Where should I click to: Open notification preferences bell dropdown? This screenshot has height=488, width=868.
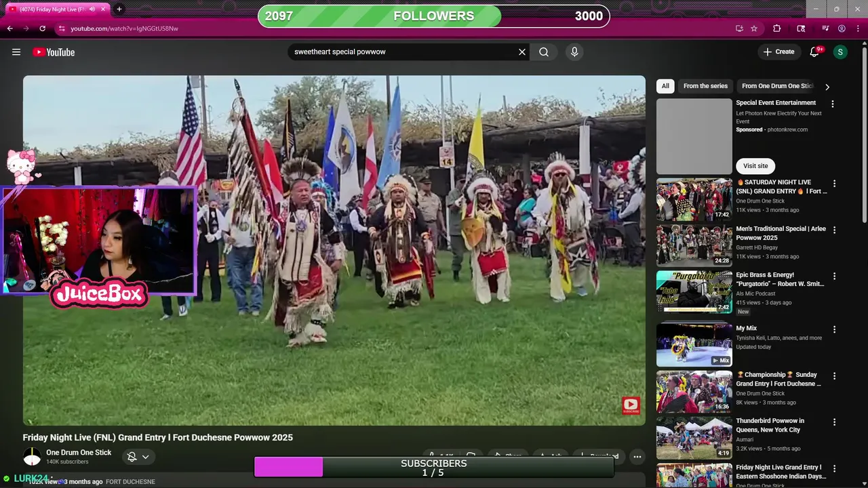pos(138,457)
